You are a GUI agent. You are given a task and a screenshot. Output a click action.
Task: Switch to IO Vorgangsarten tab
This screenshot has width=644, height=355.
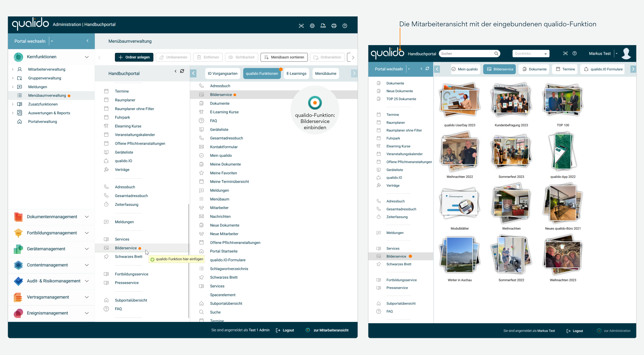click(x=222, y=74)
